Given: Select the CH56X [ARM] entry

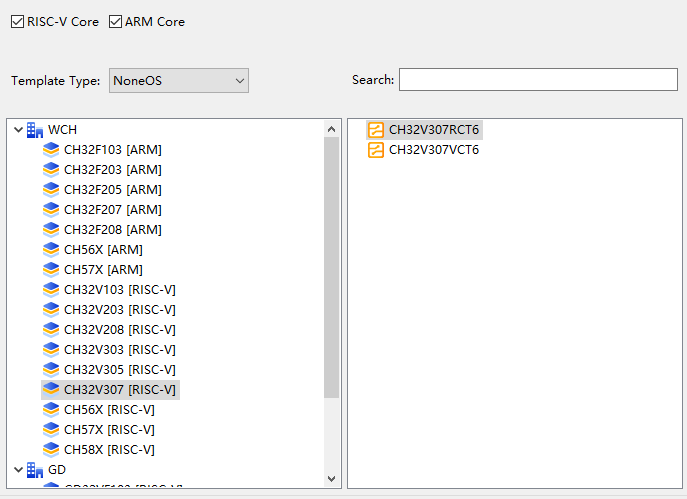Looking at the screenshot, I should [x=103, y=250].
